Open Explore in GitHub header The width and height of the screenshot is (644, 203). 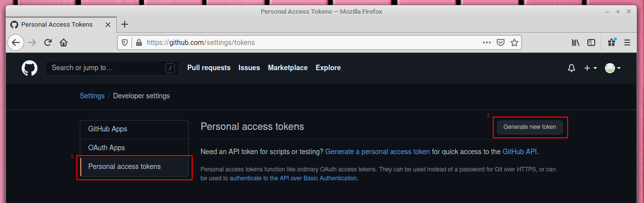pyautogui.click(x=328, y=68)
